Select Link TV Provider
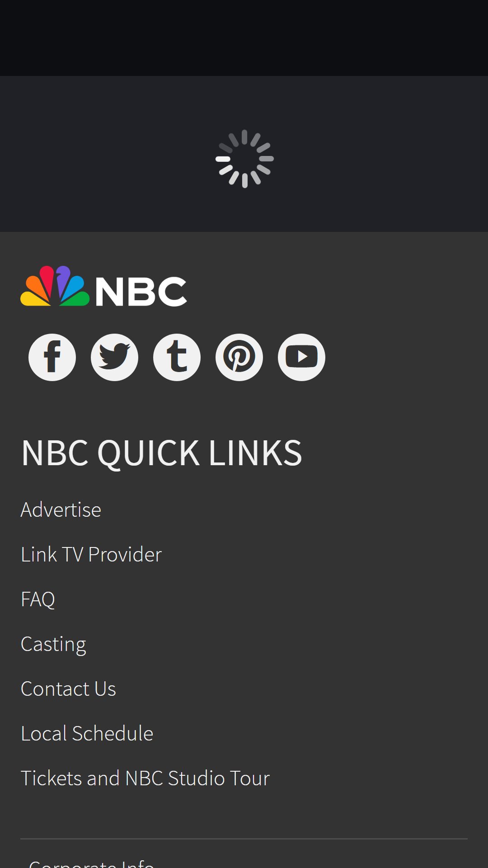 (91, 555)
